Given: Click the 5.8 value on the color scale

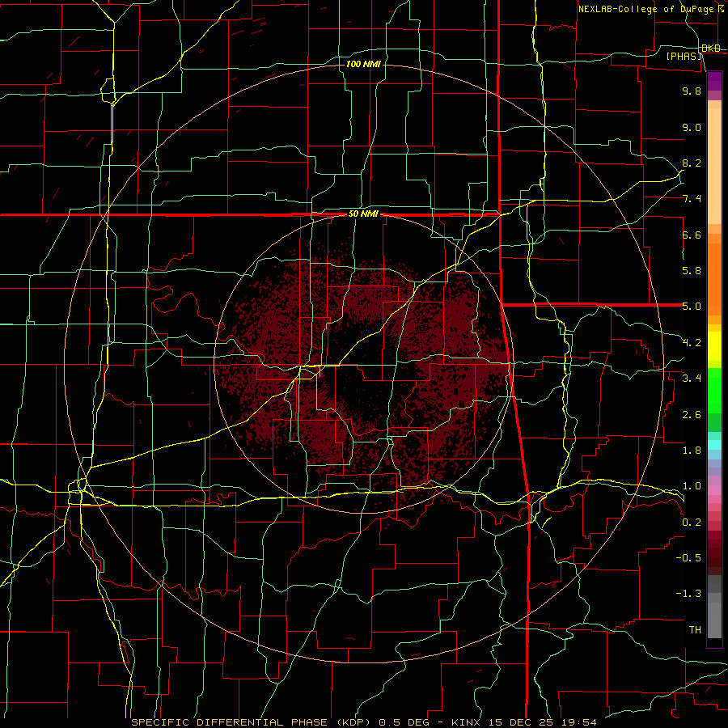Looking at the screenshot, I should (x=692, y=271).
